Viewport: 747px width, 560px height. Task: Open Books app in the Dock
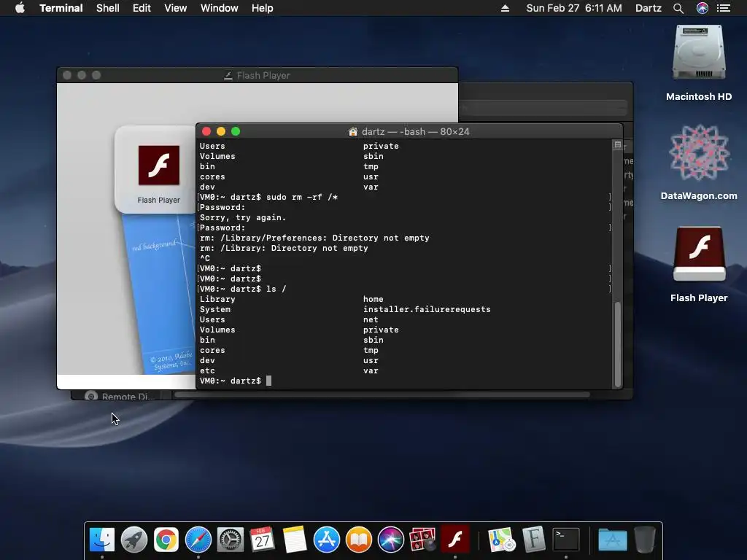(x=359, y=540)
